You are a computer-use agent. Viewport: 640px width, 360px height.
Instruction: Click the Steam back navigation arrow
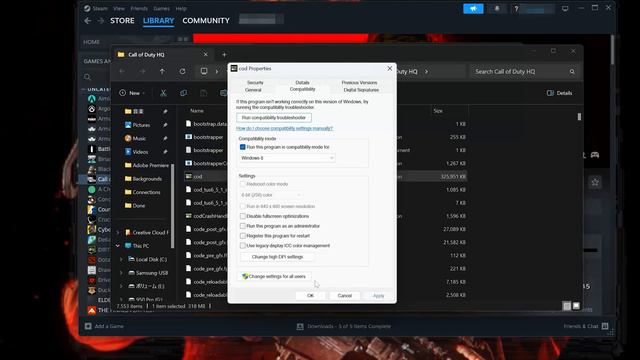click(88, 20)
